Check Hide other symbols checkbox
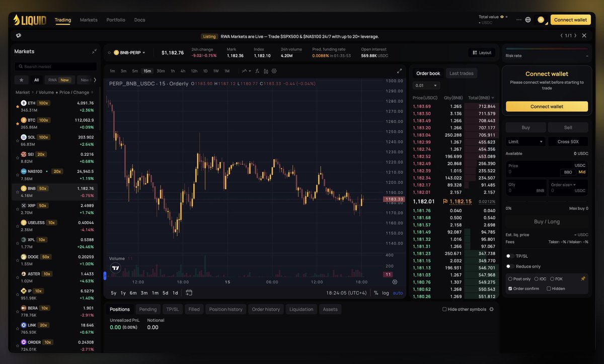Image resolution: width=604 pixels, height=364 pixels. pyautogui.click(x=444, y=309)
